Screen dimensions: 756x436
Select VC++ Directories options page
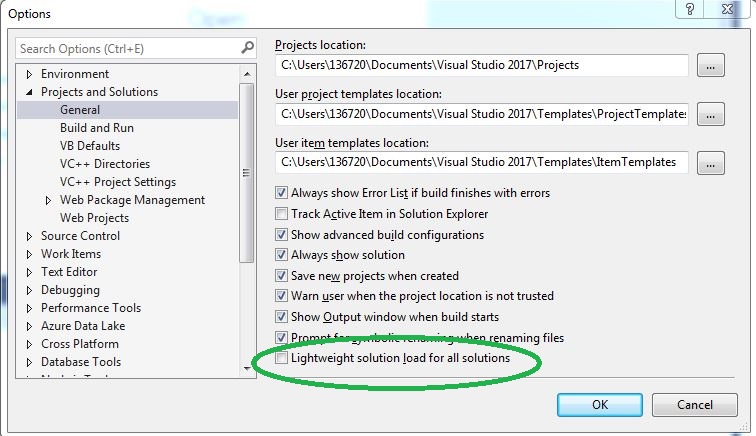click(x=105, y=164)
